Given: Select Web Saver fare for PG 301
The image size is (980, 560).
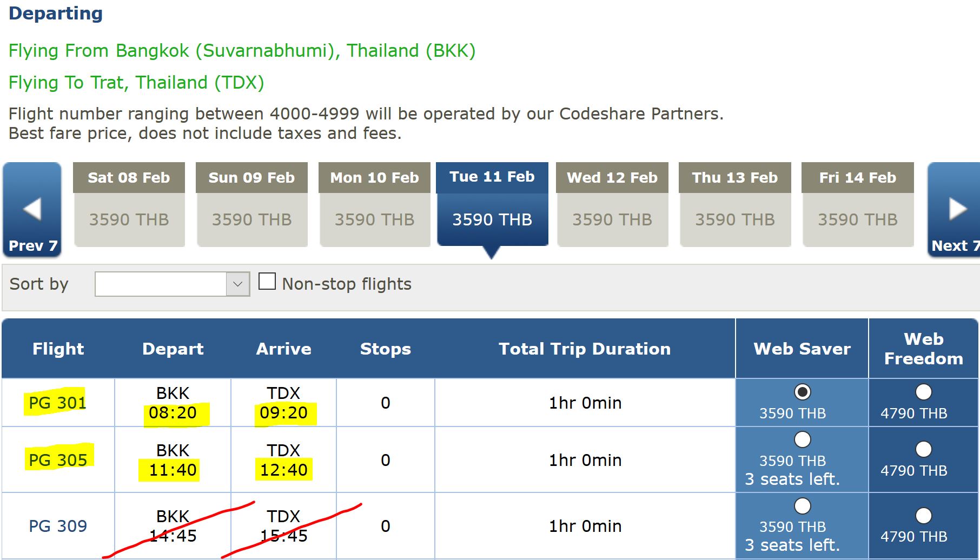Looking at the screenshot, I should [x=802, y=392].
